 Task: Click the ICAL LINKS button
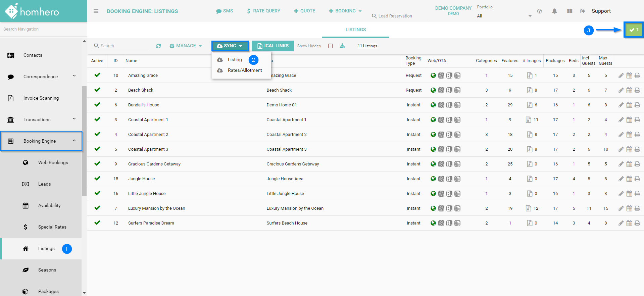pyautogui.click(x=273, y=46)
